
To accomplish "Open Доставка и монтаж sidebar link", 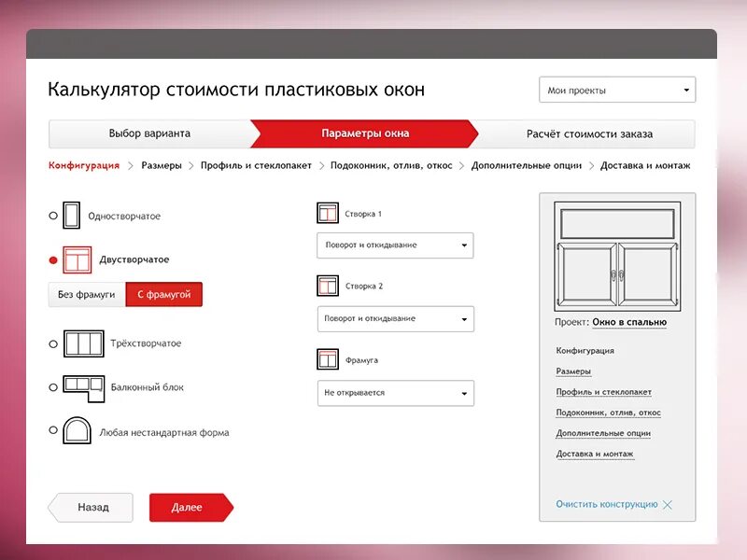I will 595,454.
